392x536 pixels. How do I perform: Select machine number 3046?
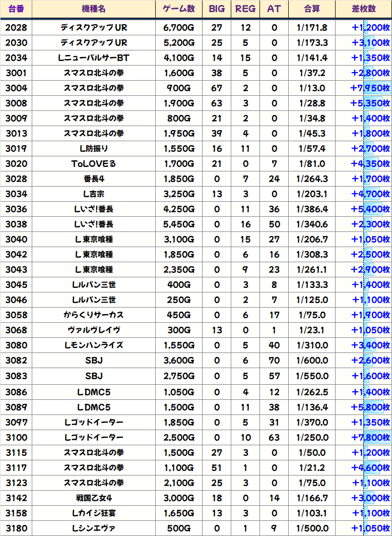click(x=16, y=300)
